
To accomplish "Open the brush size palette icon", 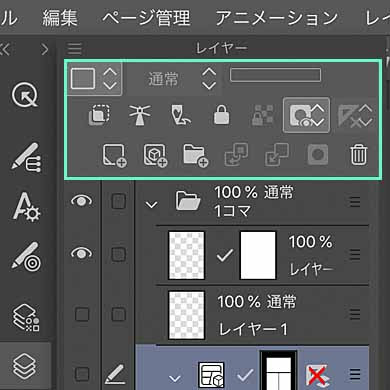I will pos(26,256).
